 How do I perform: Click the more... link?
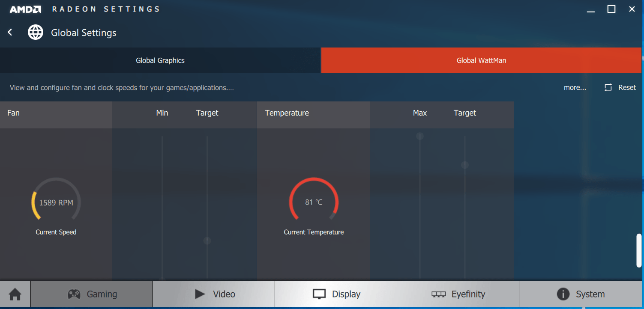pos(575,87)
